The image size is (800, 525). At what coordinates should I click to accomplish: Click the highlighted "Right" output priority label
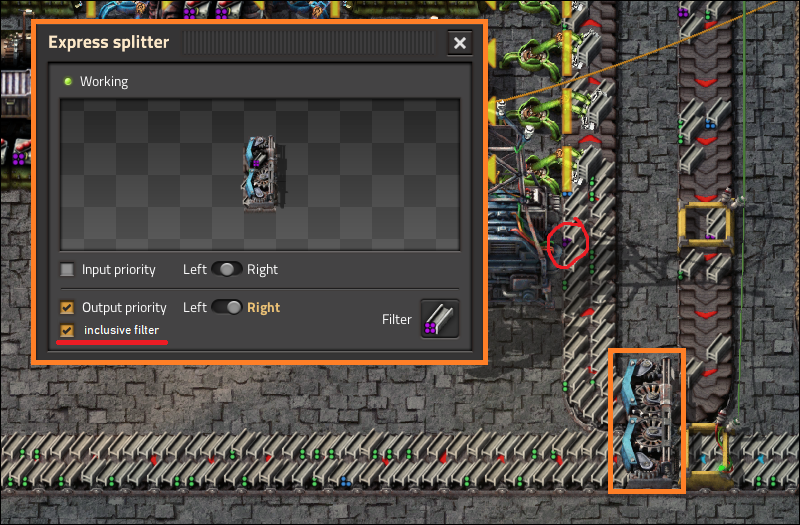click(x=263, y=308)
